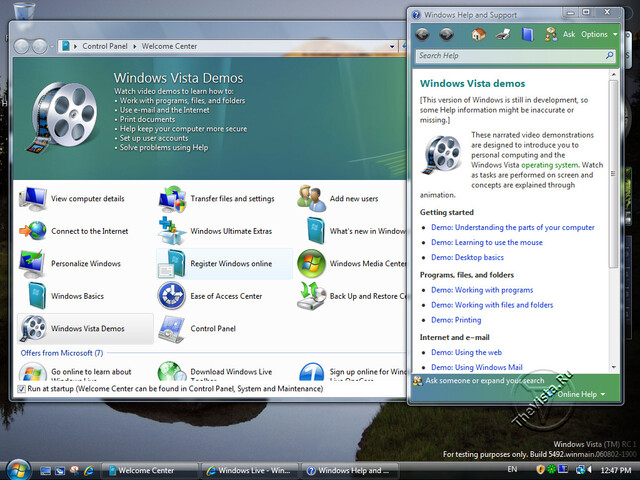The image size is (640, 480).
Task: Click the Sign up online for OneCare icon
Action: (x=312, y=371)
